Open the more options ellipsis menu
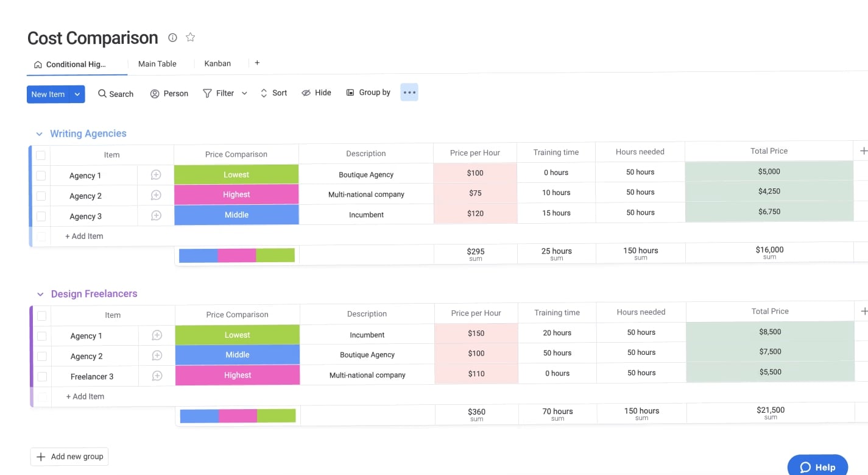The width and height of the screenshot is (868, 475). tap(409, 92)
